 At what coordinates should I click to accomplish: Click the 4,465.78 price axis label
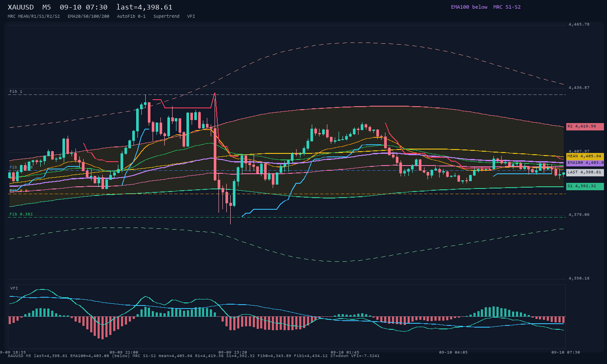click(x=579, y=24)
